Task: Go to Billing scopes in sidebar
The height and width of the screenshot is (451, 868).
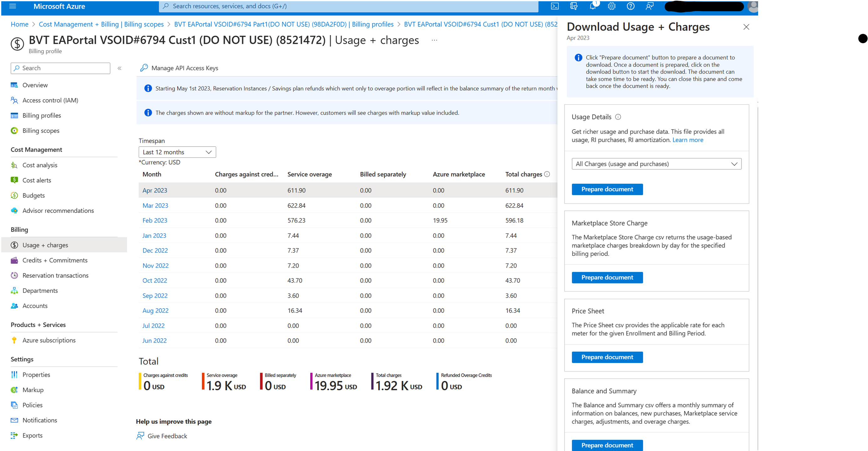Action: point(41,131)
